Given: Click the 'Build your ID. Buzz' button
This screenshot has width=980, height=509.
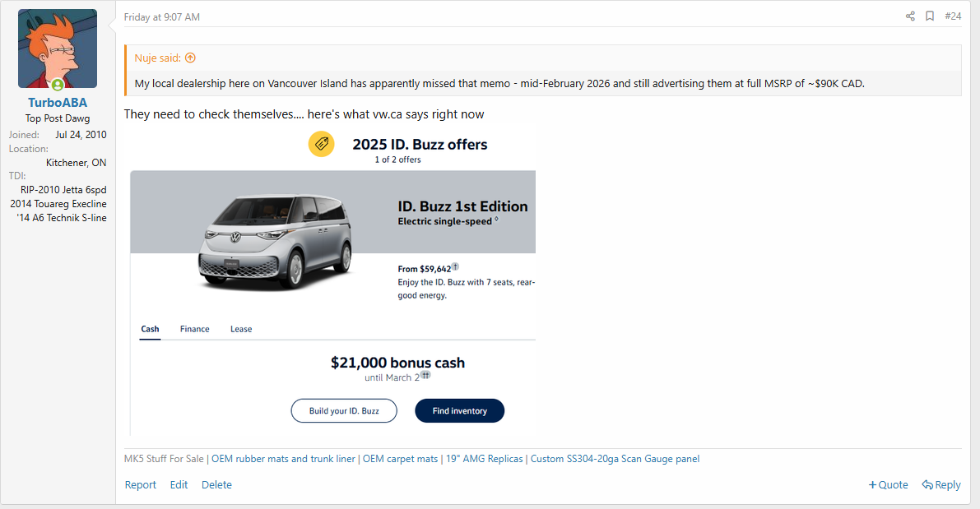Looking at the screenshot, I should tap(344, 411).
